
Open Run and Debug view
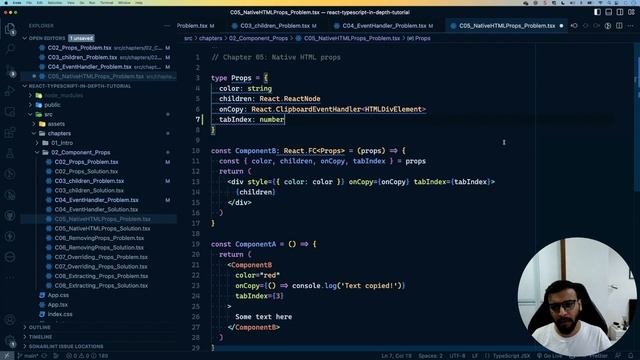10,91
